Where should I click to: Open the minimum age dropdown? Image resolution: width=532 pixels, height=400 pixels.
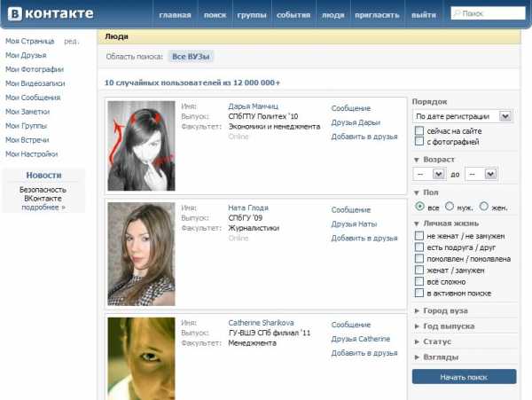point(429,174)
